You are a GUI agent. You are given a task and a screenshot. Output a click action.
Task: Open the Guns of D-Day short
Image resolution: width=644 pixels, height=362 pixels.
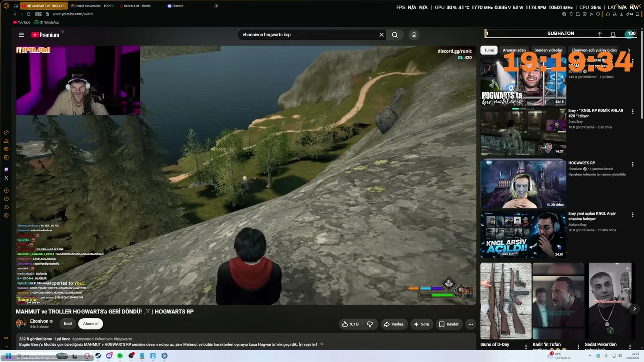tap(506, 301)
